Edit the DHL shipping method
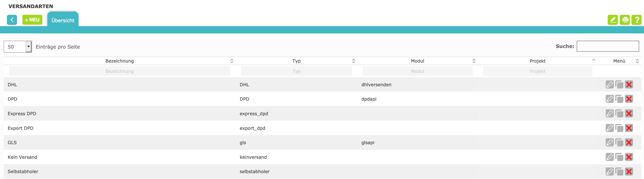 [610, 84]
